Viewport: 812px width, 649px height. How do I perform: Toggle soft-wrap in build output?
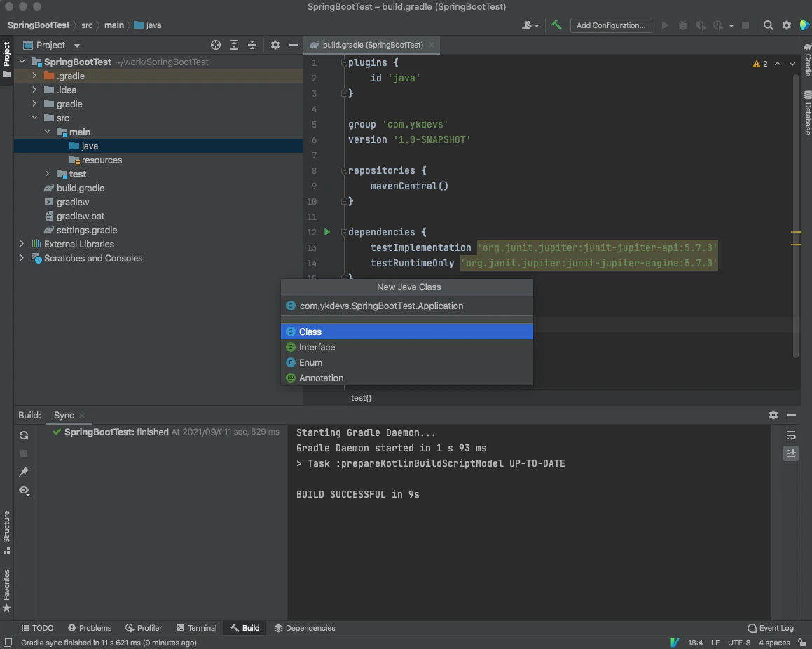pos(791,435)
